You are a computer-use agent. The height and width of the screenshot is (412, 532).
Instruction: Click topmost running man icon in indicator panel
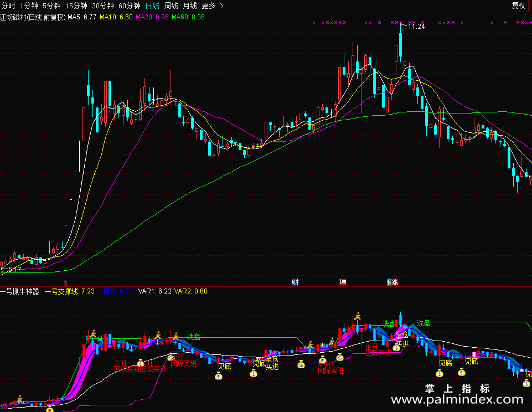(x=357, y=316)
